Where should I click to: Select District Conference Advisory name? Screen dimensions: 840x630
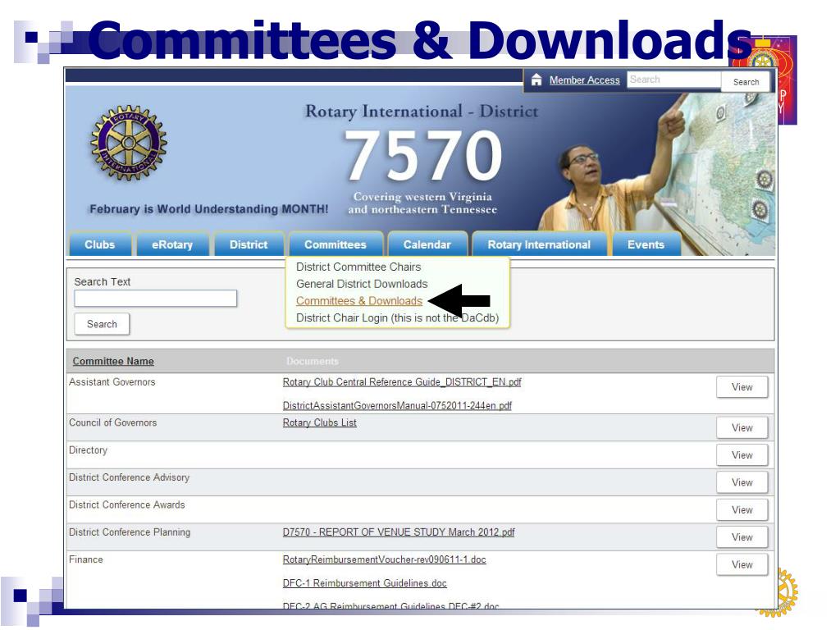[129, 477]
